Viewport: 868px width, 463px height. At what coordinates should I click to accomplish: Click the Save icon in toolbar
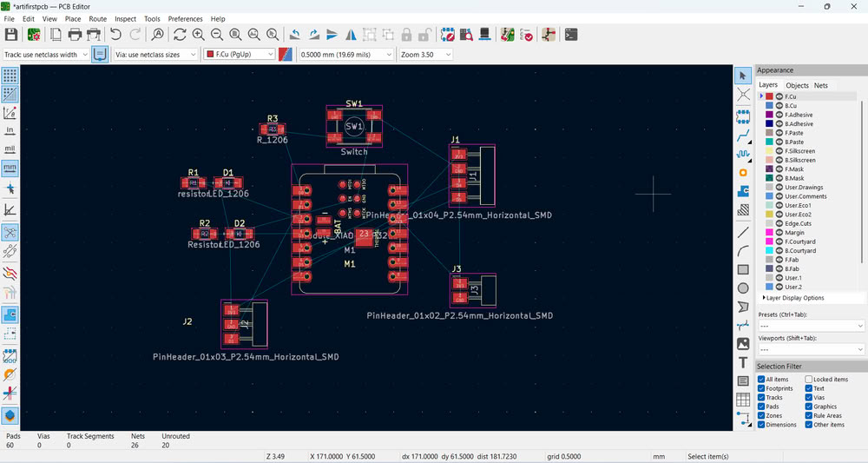click(x=11, y=35)
